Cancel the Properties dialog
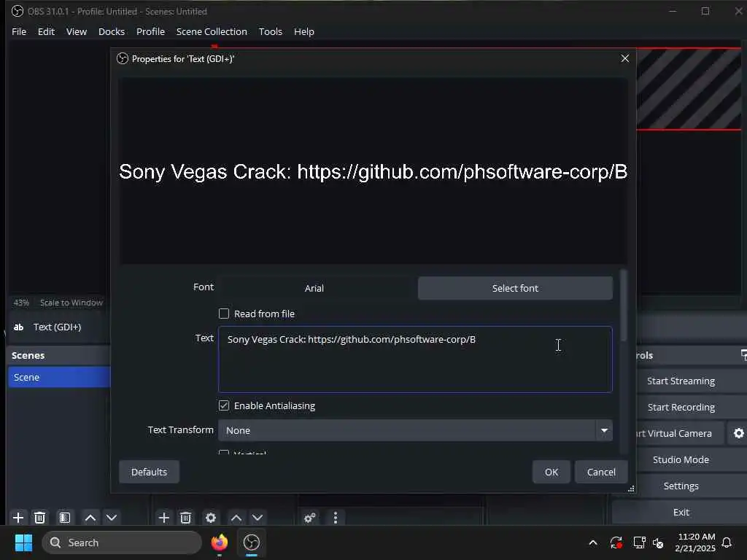Screen dimensions: 747x560 tap(601, 472)
